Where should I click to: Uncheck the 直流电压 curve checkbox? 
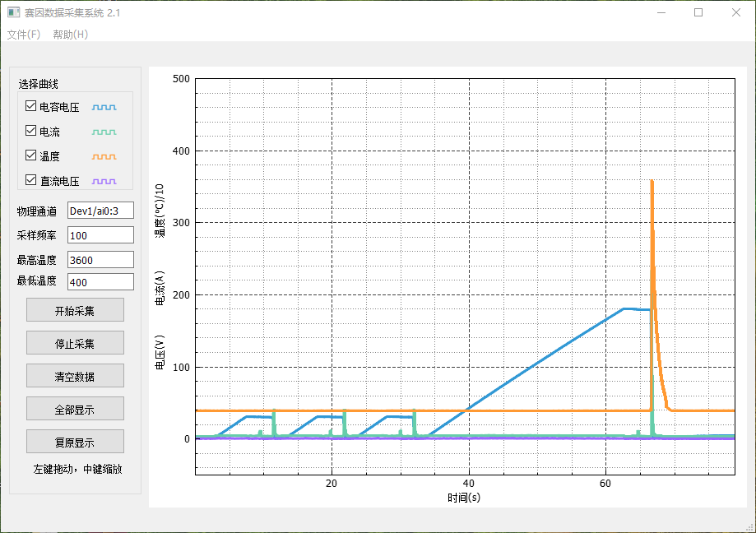(x=31, y=180)
